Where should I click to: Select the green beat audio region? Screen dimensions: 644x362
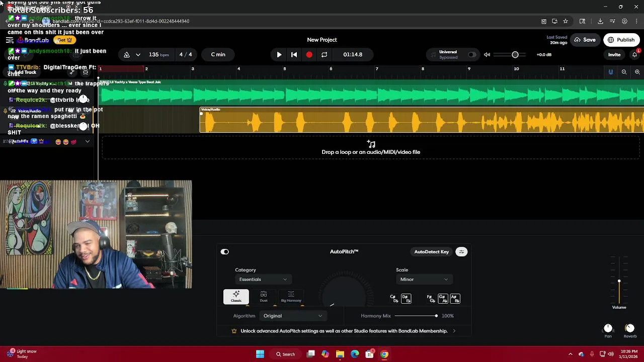[x=372, y=93]
